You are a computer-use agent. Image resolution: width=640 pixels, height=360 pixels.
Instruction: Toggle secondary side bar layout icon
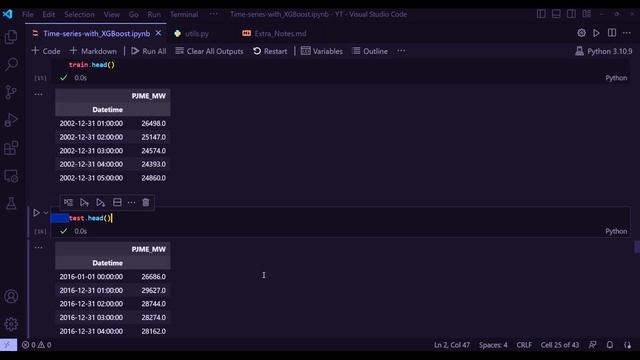[571, 14]
